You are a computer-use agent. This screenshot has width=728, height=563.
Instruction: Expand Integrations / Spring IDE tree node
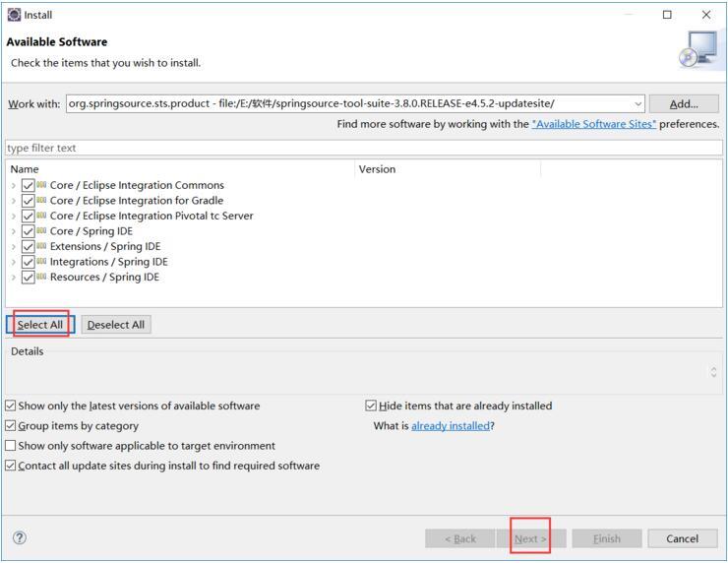14,262
